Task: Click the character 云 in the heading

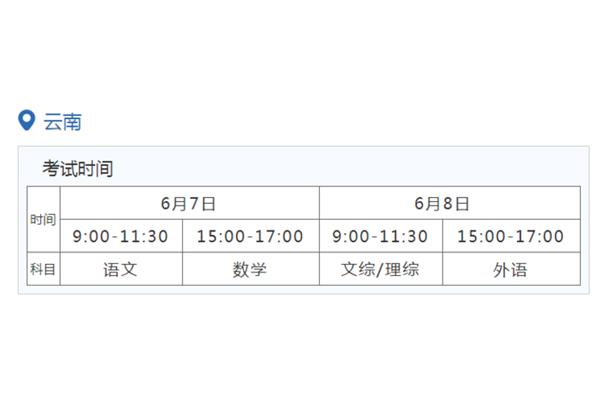Action: [x=53, y=122]
